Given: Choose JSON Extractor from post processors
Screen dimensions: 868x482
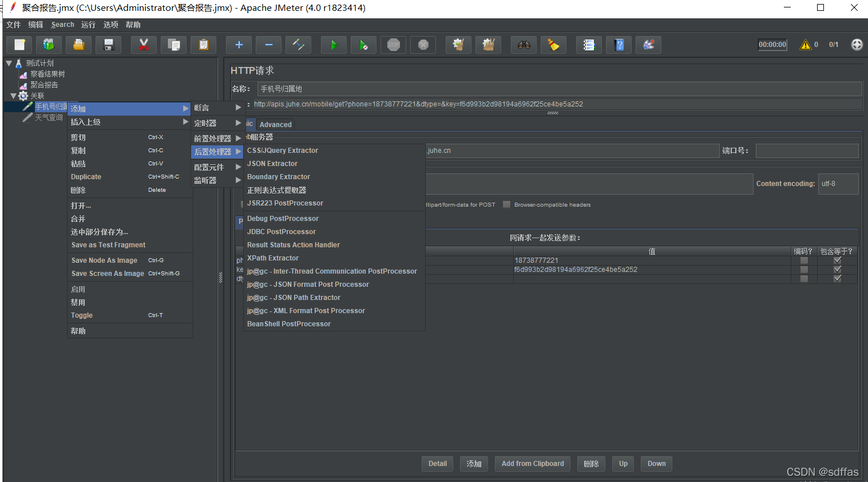Looking at the screenshot, I should [x=334, y=164].
